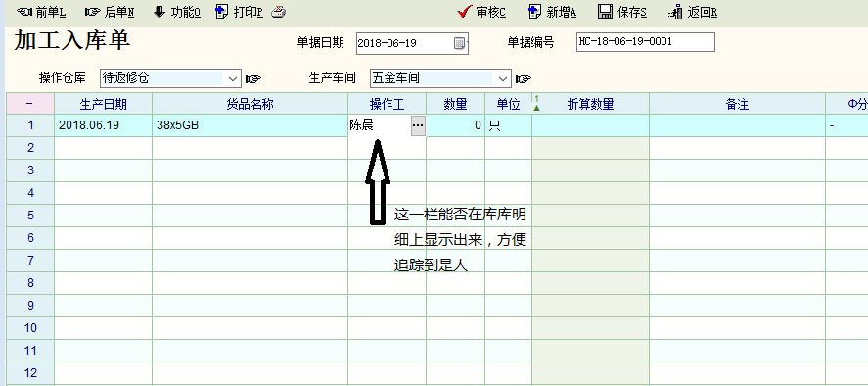This screenshot has height=386, width=868.
Task: Select row number 8 header
Action: click(30, 283)
